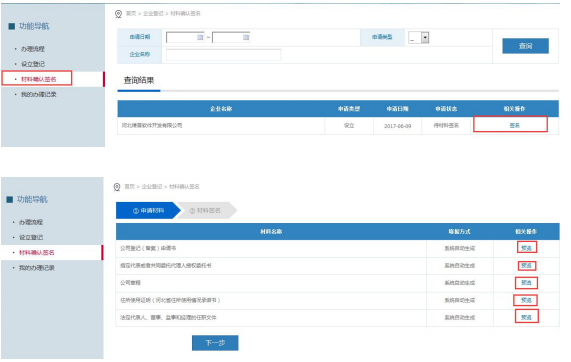Click 申请状态 column header
Screen dimensions: 571x362
click(446, 109)
